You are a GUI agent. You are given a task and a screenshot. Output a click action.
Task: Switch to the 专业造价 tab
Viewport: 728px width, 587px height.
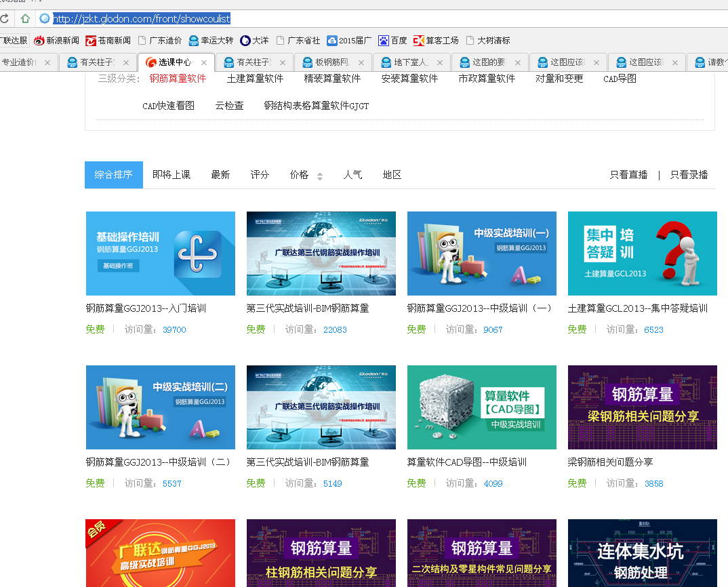[18, 62]
